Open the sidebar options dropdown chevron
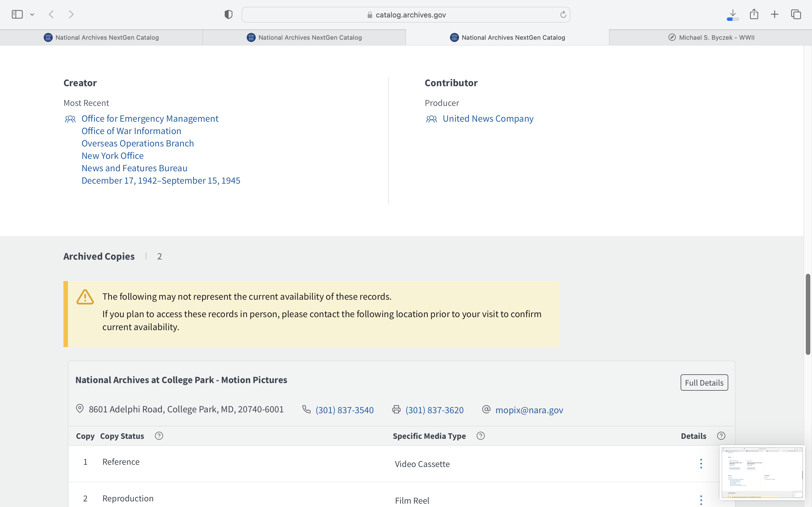Screen dimensions: 812x507 pyautogui.click(x=32, y=14)
